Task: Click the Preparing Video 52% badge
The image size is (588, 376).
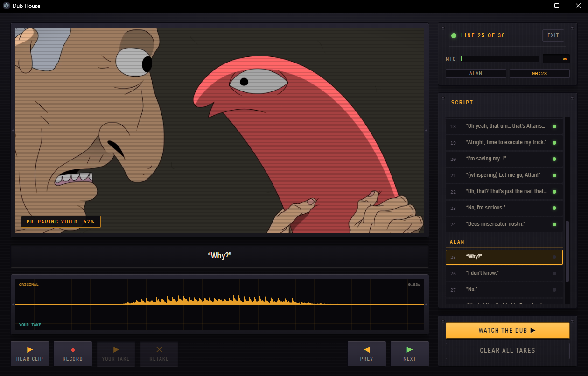Action: tap(61, 222)
